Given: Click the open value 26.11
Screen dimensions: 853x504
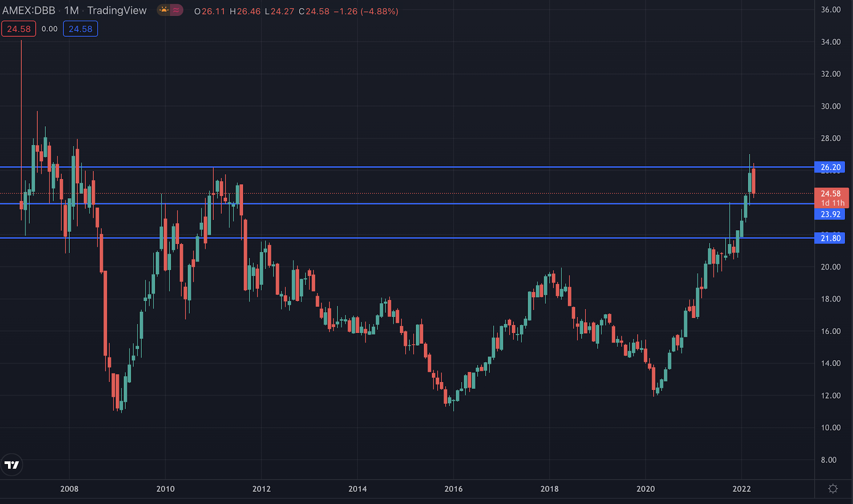Looking at the screenshot, I should (213, 11).
